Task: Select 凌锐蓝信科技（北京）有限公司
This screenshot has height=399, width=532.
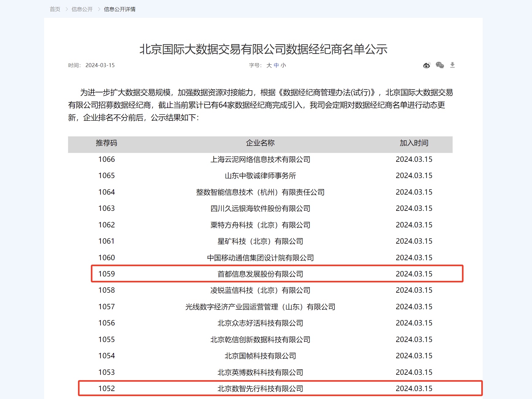Action: [x=260, y=291]
